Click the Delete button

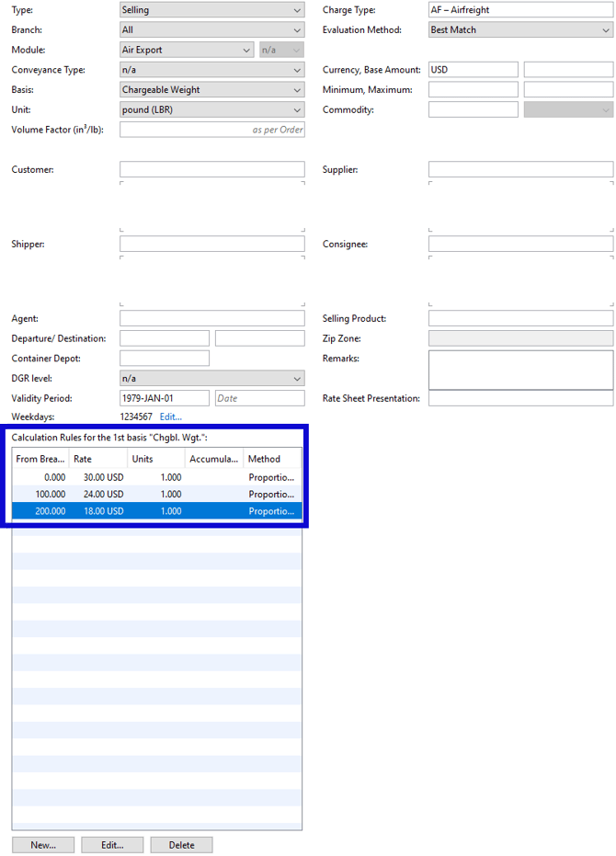tap(181, 845)
